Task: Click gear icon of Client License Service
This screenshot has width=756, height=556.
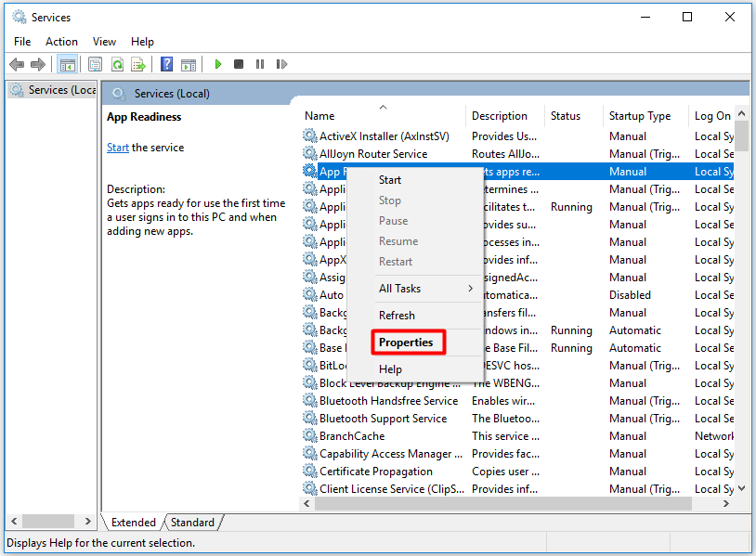Action: click(x=309, y=488)
